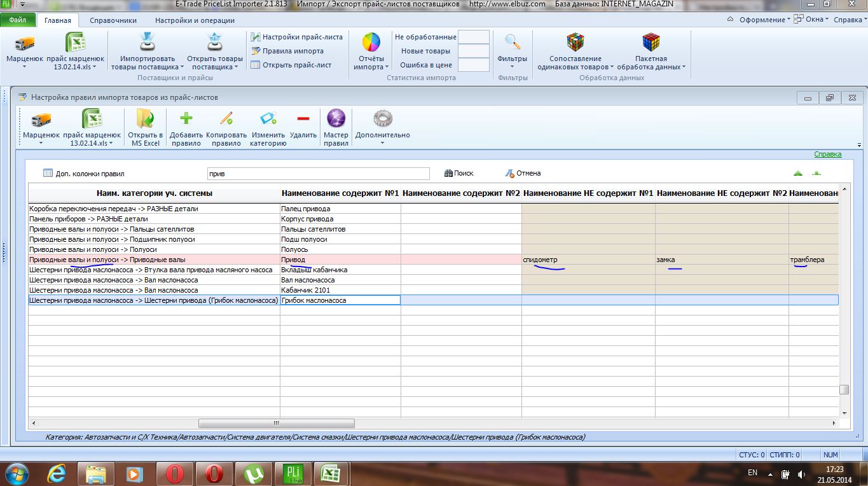Click the PLi application icon in the taskbar
The image size is (868, 486).
click(292, 474)
